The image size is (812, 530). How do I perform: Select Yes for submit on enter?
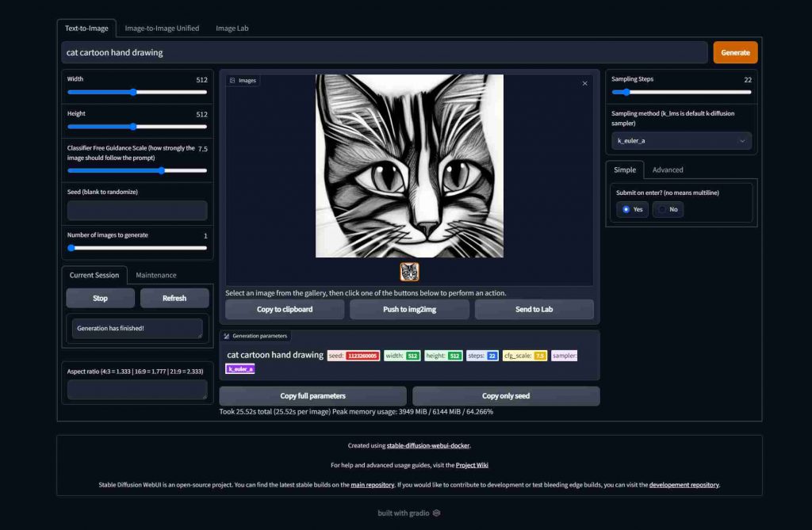click(x=631, y=209)
